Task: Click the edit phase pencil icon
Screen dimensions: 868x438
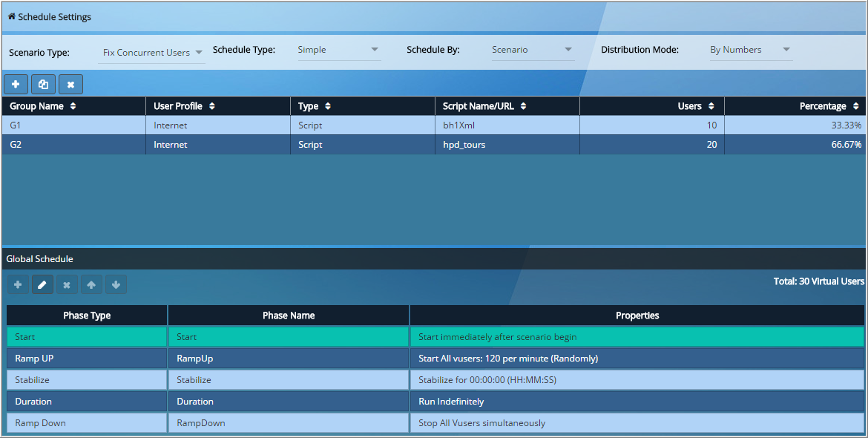Action: (x=42, y=284)
